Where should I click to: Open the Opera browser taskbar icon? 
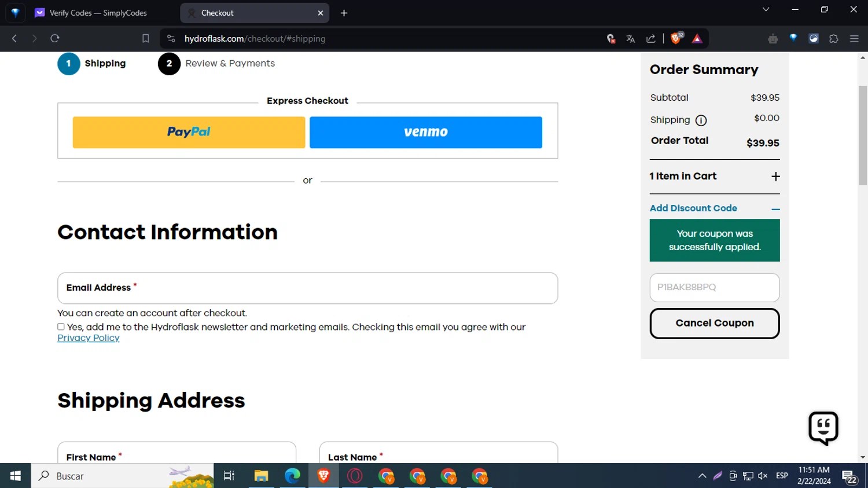tap(355, 476)
